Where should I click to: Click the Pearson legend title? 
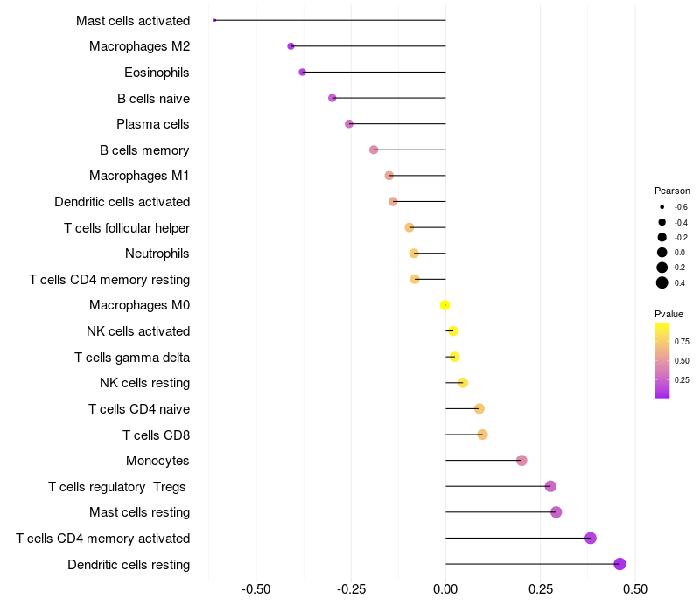[672, 191]
